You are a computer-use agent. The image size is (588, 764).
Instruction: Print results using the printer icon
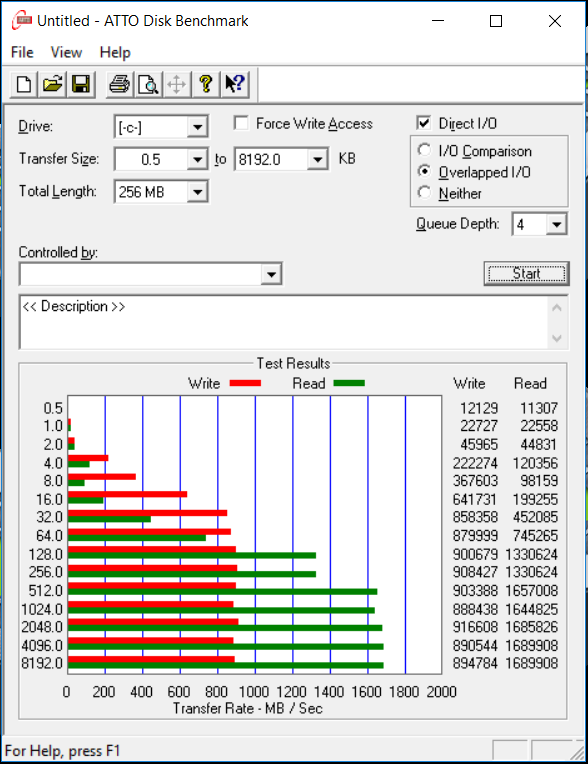point(119,85)
